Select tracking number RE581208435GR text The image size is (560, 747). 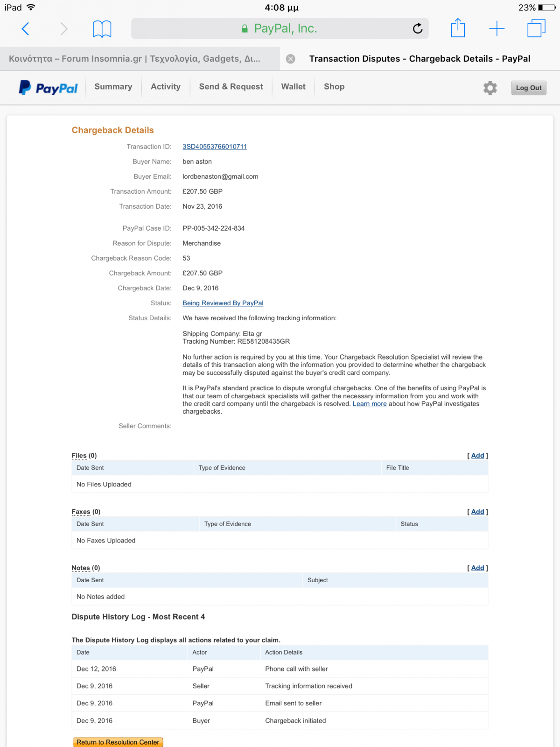[264, 341]
